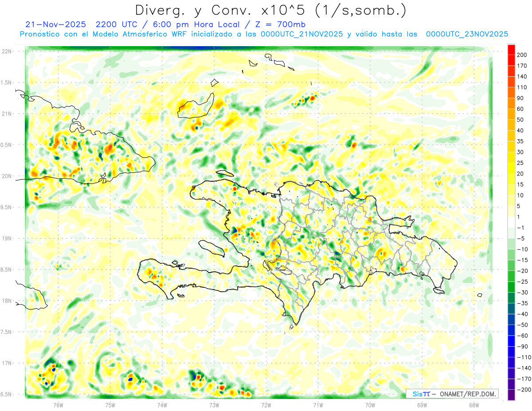Click the positive "15" color bar value
The height and width of the screenshot is (411, 532).
(x=521, y=184)
